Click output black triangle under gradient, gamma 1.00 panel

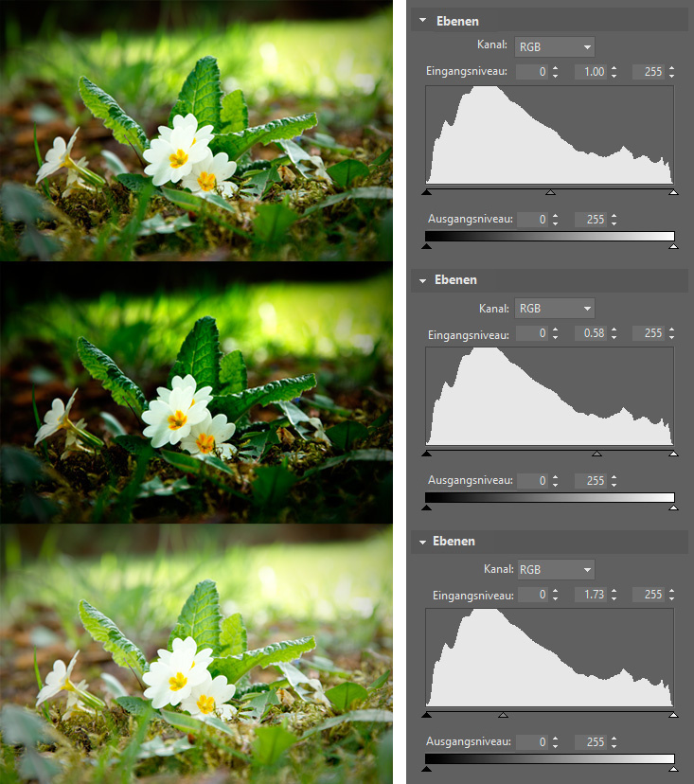426,246
